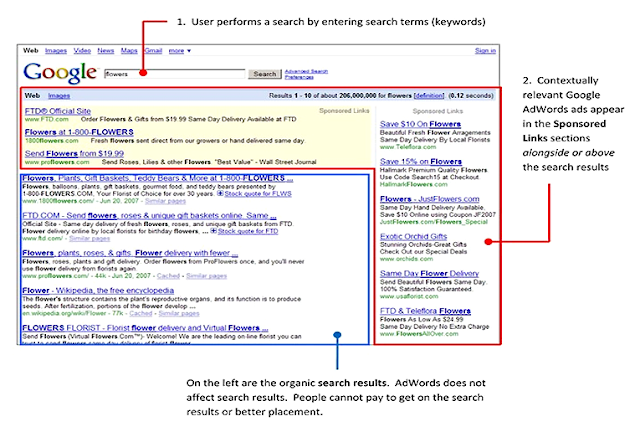Open the Images link in top navigation
640x432 pixels.
click(56, 51)
